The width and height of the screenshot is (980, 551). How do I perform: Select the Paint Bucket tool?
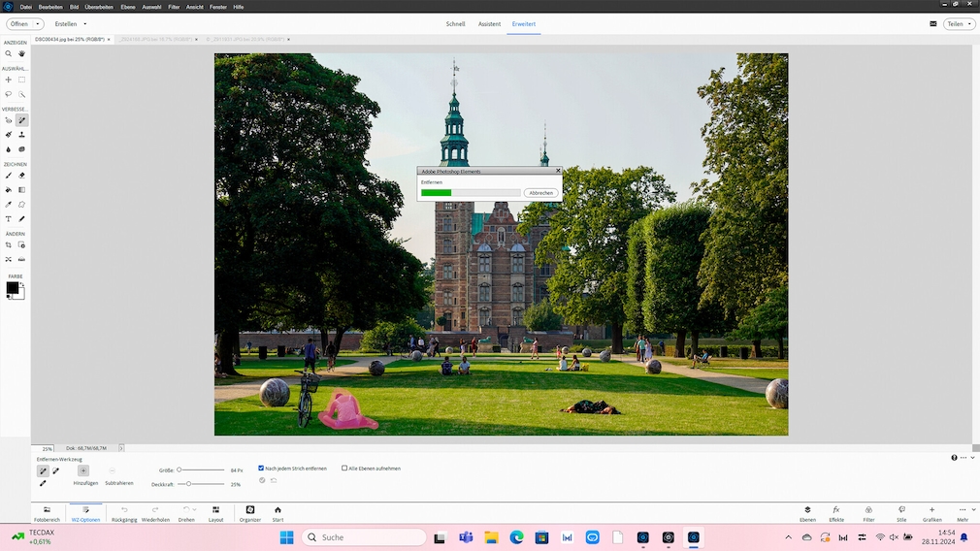coord(8,190)
